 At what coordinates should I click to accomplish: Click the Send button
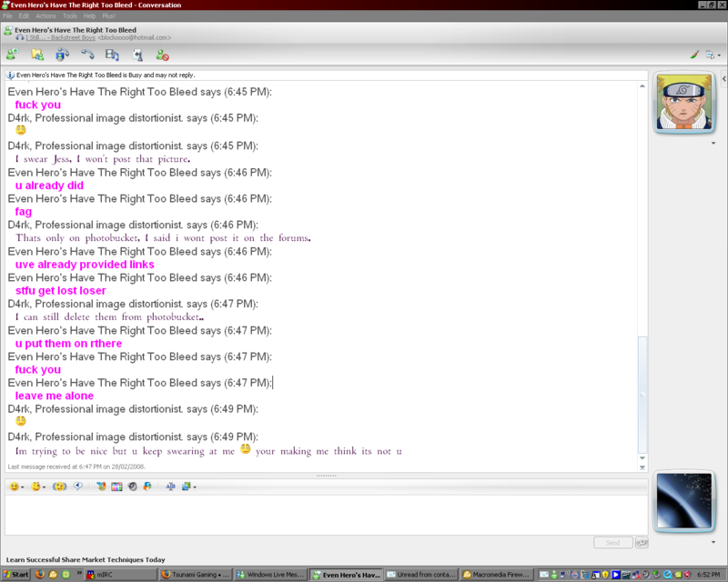pos(612,542)
